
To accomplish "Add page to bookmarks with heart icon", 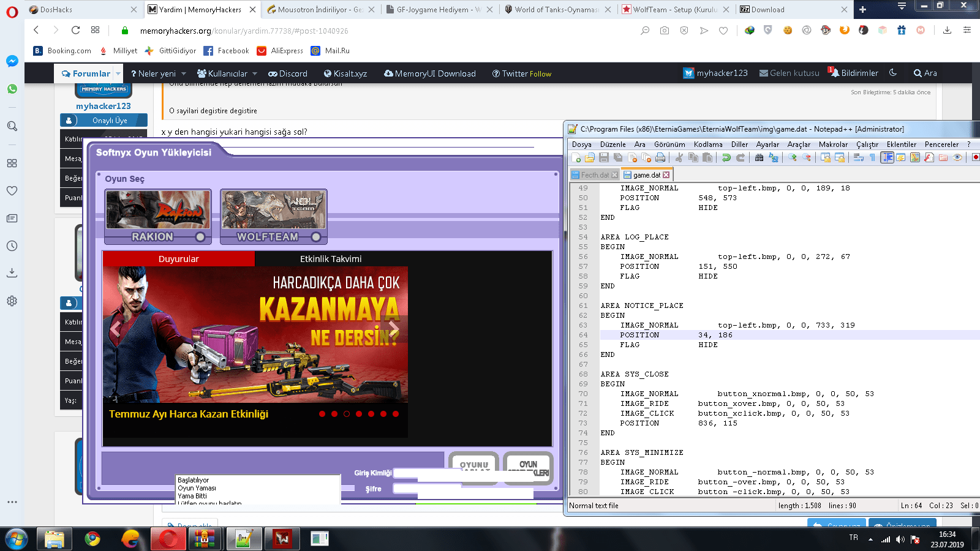I will click(x=723, y=30).
